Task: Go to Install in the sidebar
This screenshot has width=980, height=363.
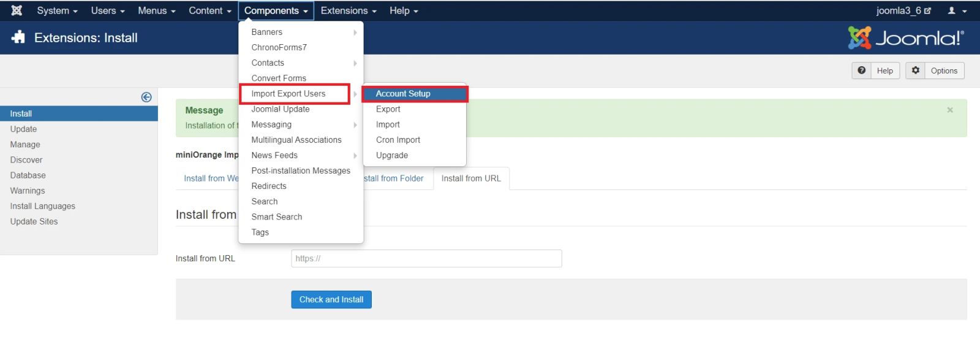Action: (x=79, y=113)
